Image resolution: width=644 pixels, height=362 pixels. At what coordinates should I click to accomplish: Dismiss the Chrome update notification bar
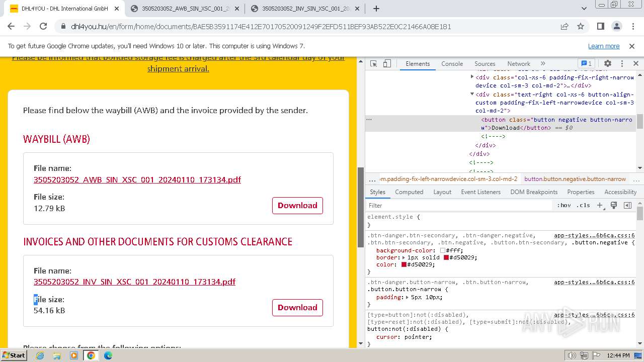pos(632,46)
